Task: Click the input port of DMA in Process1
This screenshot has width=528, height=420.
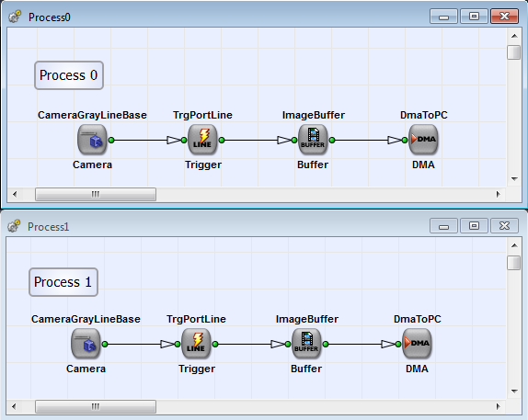Action: click(x=398, y=344)
